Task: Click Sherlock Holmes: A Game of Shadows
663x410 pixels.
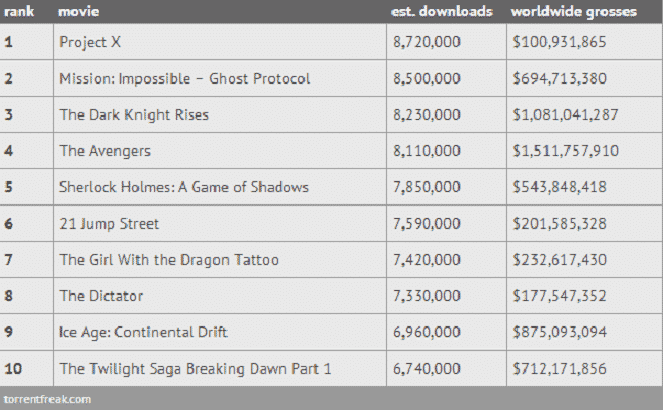Action: tap(184, 187)
